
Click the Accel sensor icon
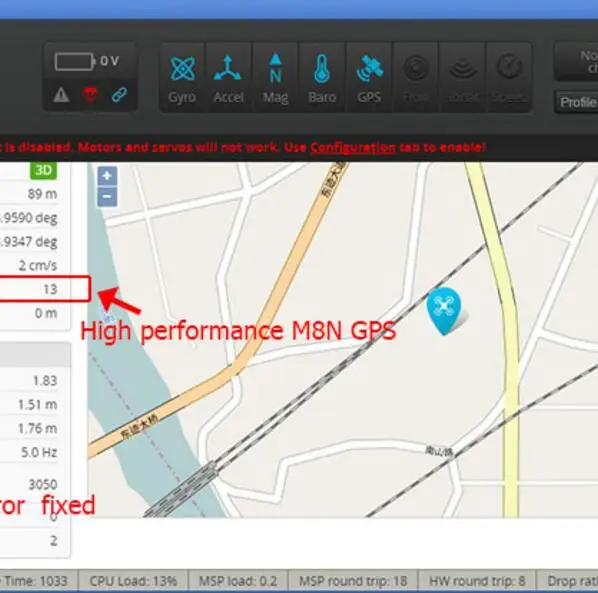(x=228, y=69)
